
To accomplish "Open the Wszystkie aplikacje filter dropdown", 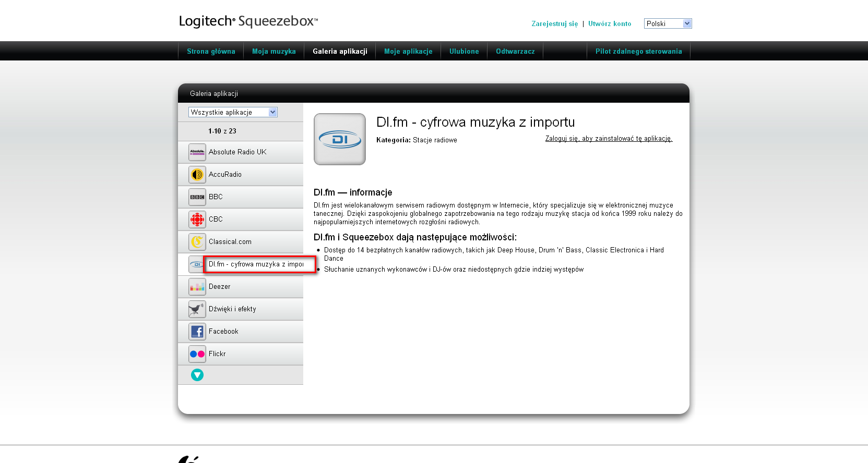I will tap(233, 112).
